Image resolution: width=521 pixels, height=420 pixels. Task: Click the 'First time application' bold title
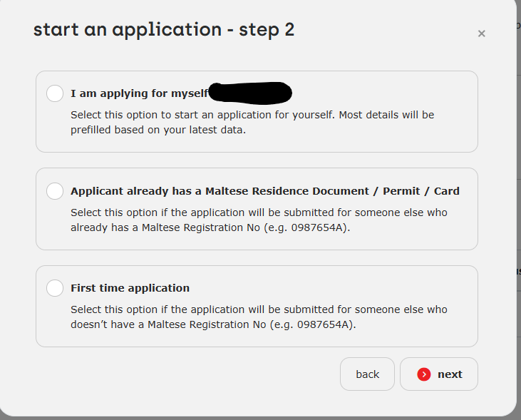pyautogui.click(x=130, y=288)
